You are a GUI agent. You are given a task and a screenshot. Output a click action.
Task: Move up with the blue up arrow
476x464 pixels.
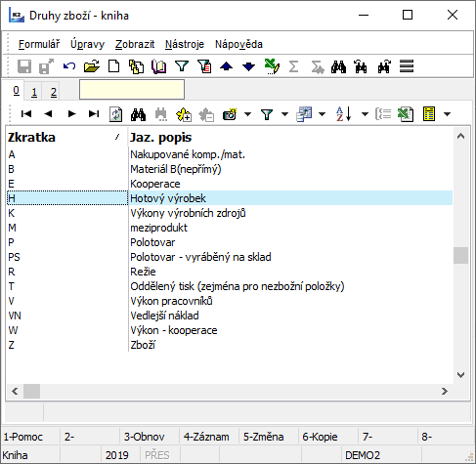pyautogui.click(x=227, y=66)
